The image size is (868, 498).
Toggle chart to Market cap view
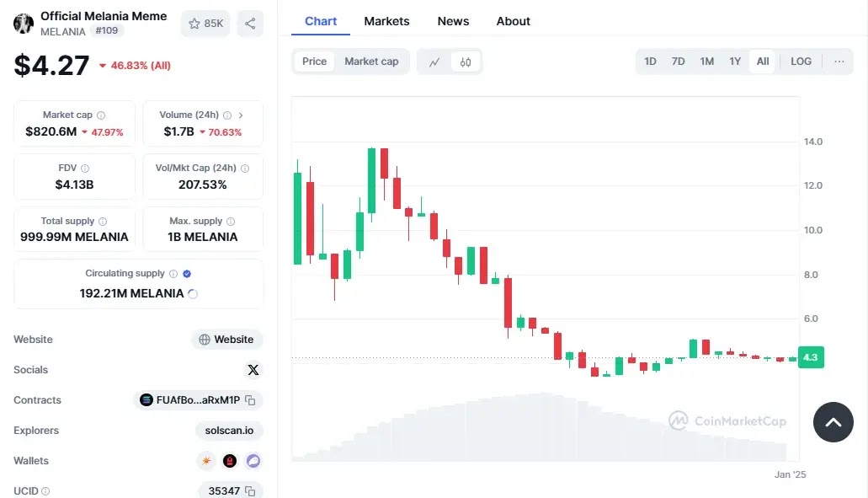point(371,62)
